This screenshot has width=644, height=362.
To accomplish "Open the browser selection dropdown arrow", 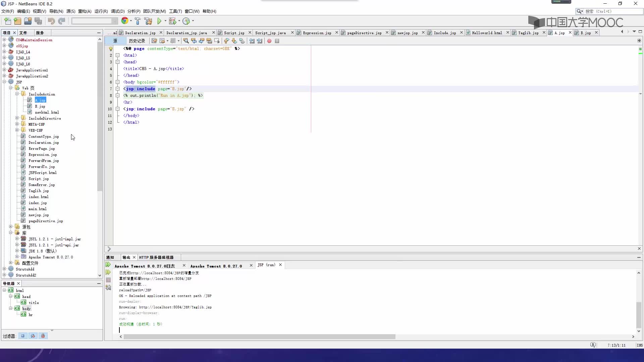I will pos(130,21).
